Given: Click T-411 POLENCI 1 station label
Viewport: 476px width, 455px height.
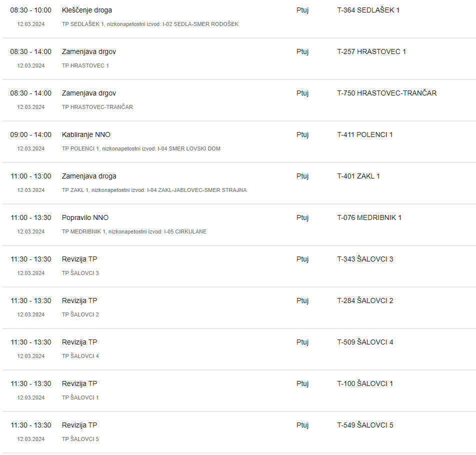Looking at the screenshot, I should point(365,135).
